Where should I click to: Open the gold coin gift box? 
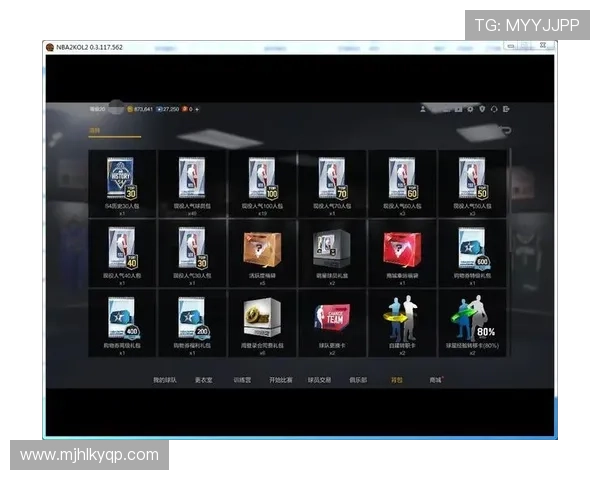262,323
